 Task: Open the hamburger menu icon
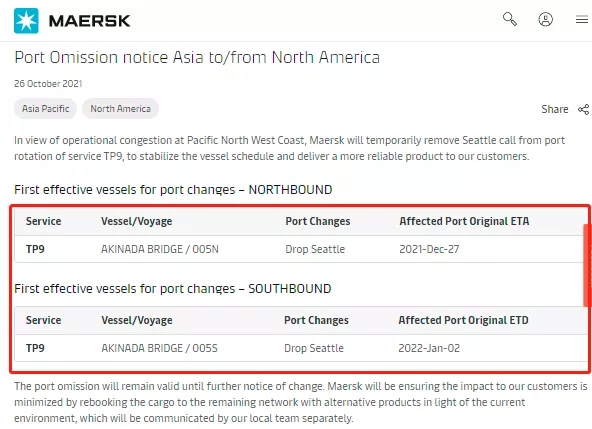(x=582, y=19)
